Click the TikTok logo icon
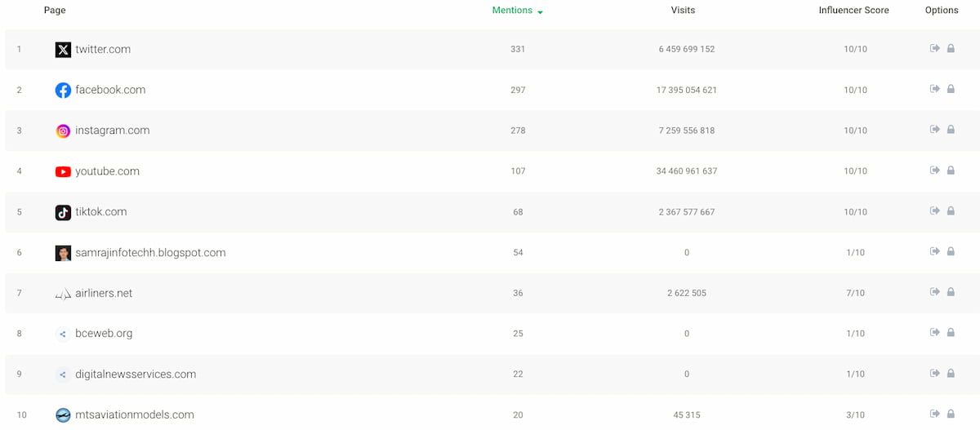Screen dimensions: 980x430 63,212
